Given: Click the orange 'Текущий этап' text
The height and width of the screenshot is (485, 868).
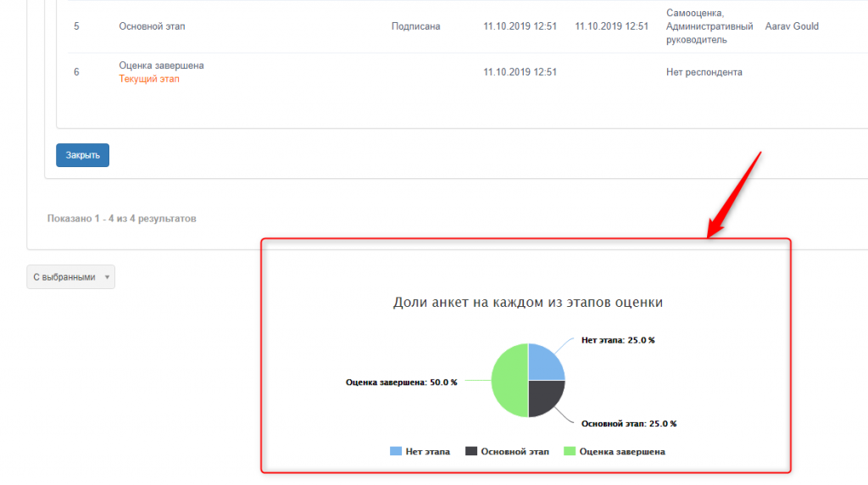Looking at the screenshot, I should pos(149,79).
